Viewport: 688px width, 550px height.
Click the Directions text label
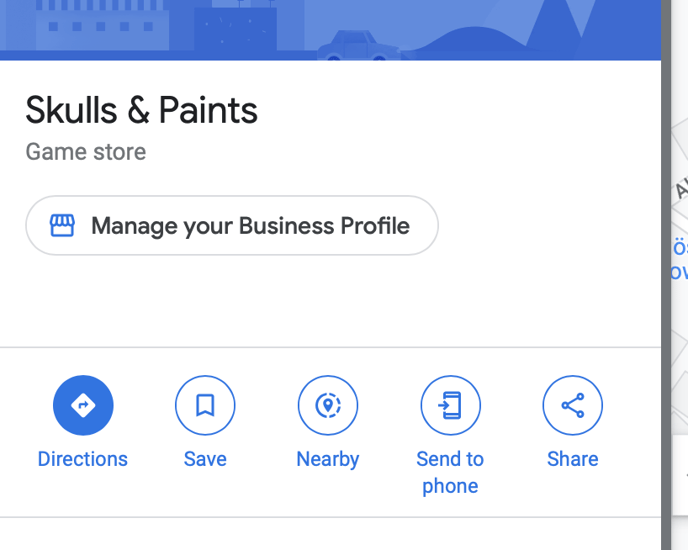click(x=82, y=459)
